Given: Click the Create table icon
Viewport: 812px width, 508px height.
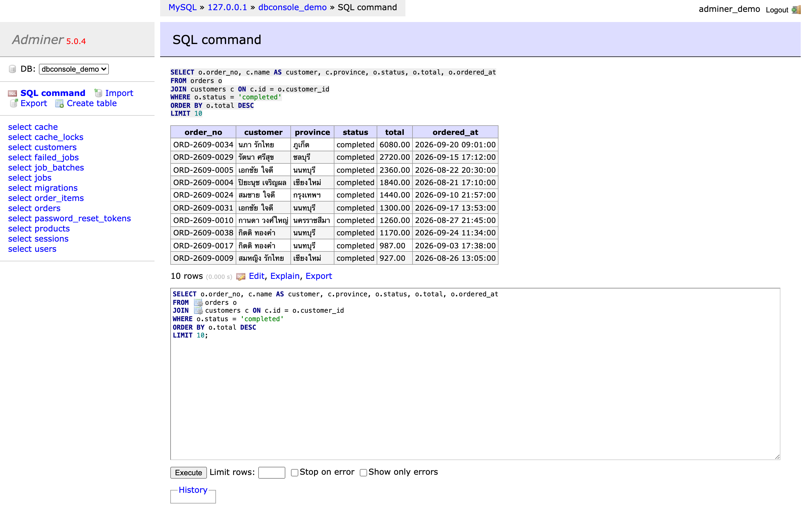Looking at the screenshot, I should tap(59, 104).
